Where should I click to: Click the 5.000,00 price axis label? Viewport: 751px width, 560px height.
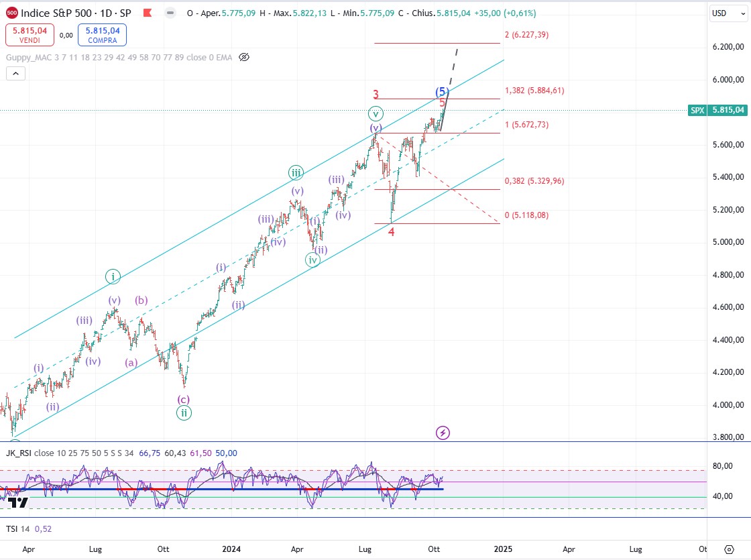[x=728, y=242]
